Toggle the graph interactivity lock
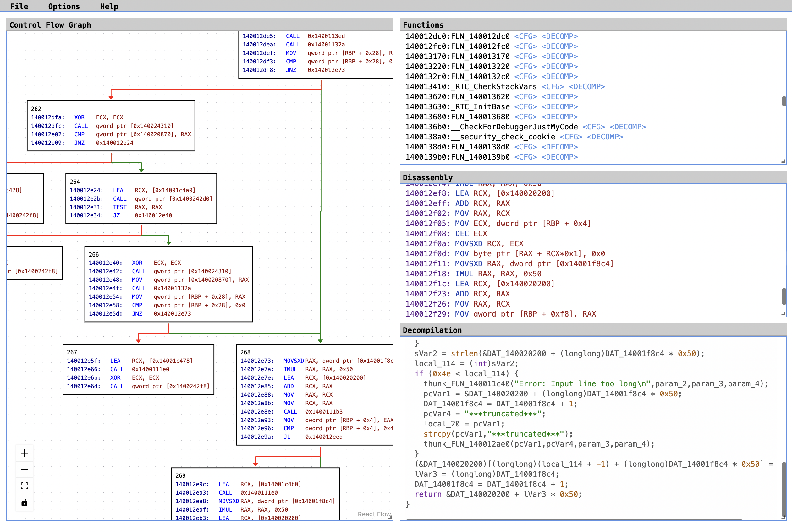 tap(25, 503)
